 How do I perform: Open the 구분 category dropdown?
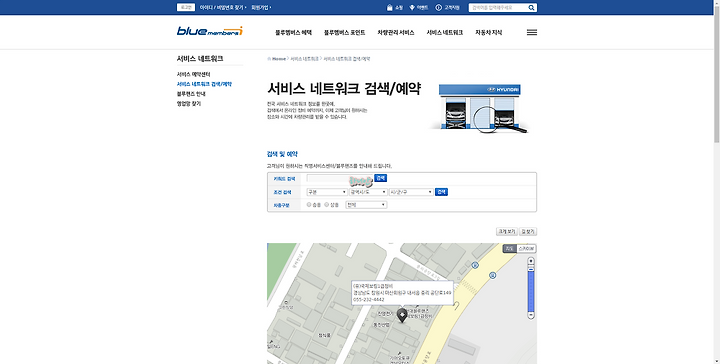(327, 192)
